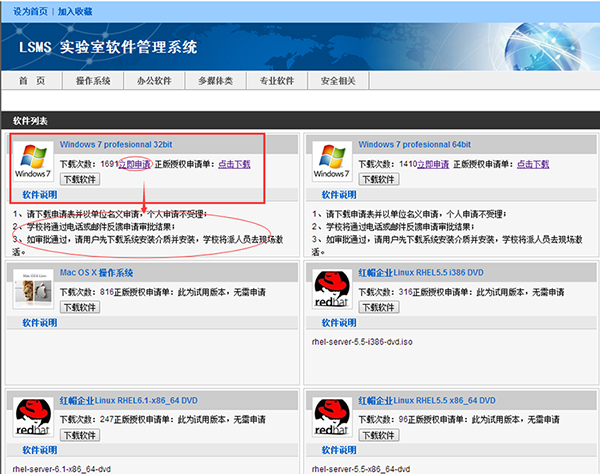Open Mac OS X 操作系统 title link
The height and width of the screenshot is (474, 600).
tap(96, 273)
